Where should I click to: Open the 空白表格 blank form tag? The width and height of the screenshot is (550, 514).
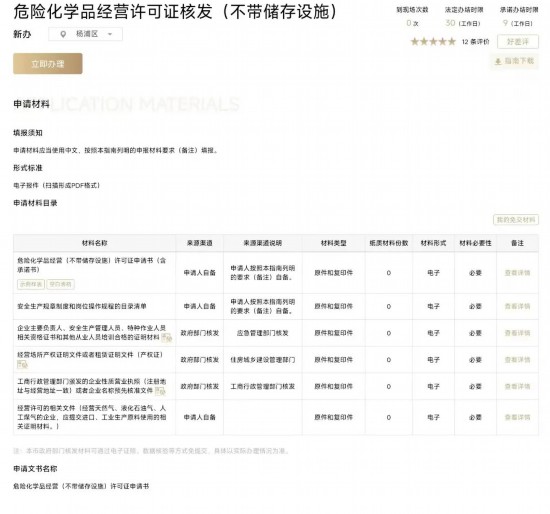click(60, 284)
